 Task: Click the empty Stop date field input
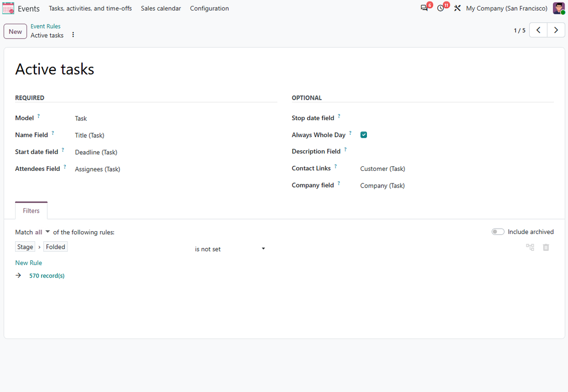[456, 118]
